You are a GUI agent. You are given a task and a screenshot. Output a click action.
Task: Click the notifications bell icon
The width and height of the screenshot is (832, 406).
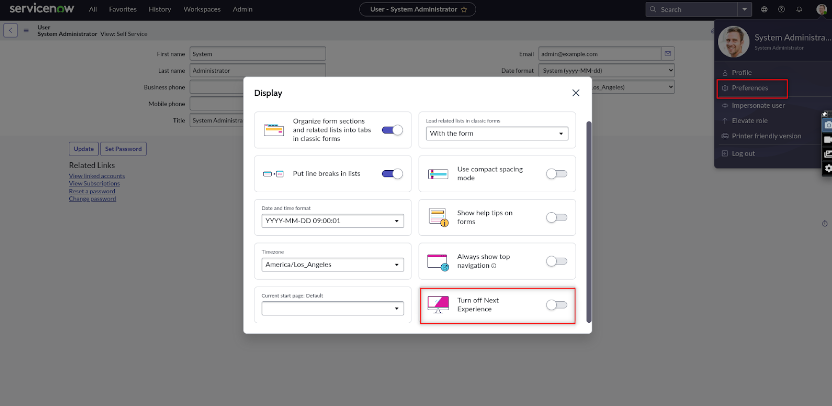[797, 9]
